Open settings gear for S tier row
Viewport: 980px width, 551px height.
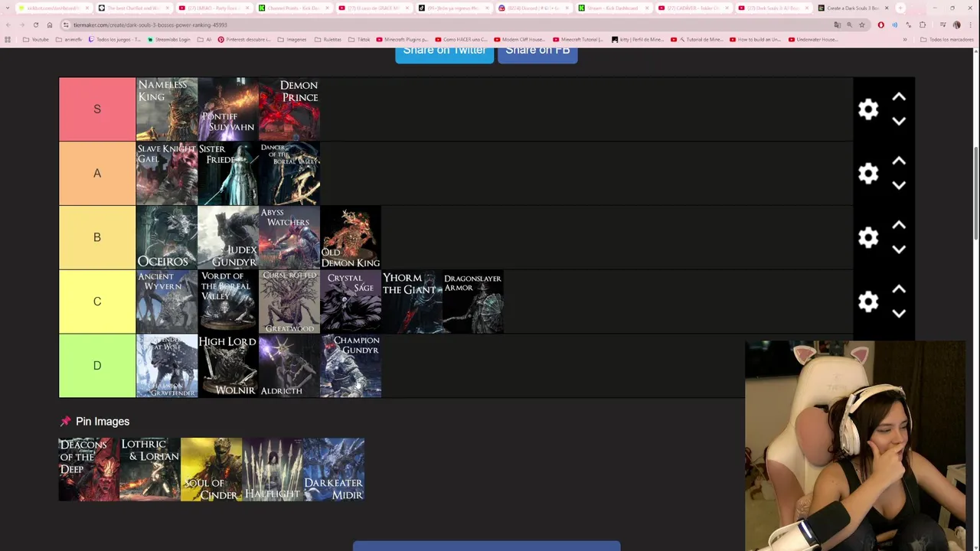pyautogui.click(x=867, y=109)
